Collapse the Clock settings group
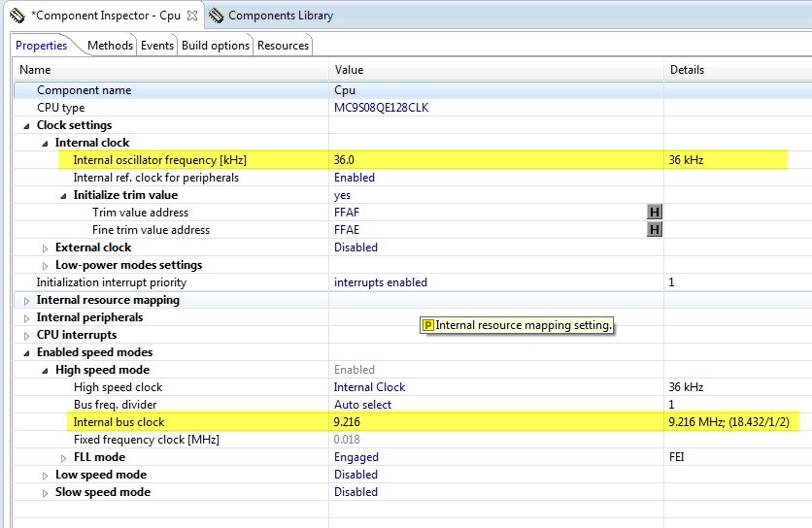 pos(26,125)
